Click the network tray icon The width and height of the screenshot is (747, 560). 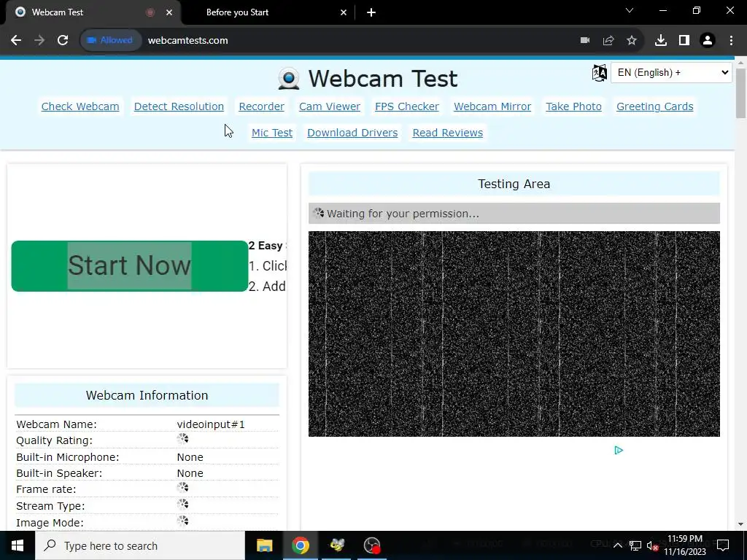coord(635,545)
